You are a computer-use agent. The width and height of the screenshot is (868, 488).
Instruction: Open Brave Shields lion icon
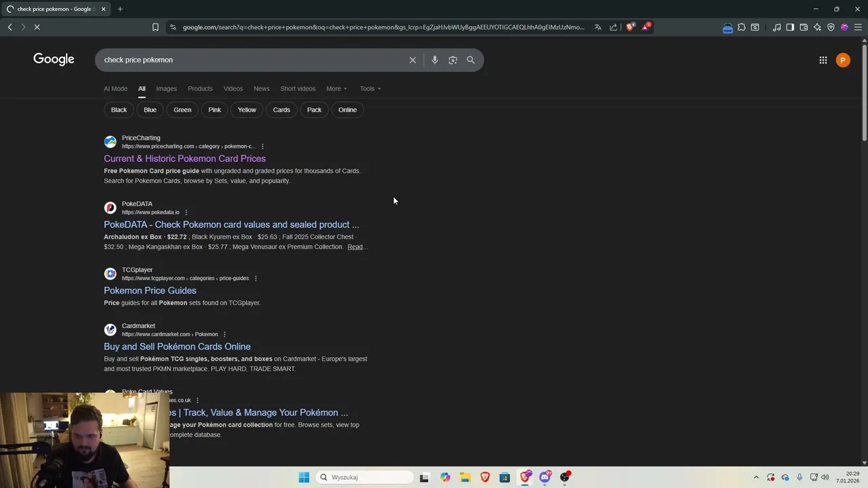[x=630, y=27]
